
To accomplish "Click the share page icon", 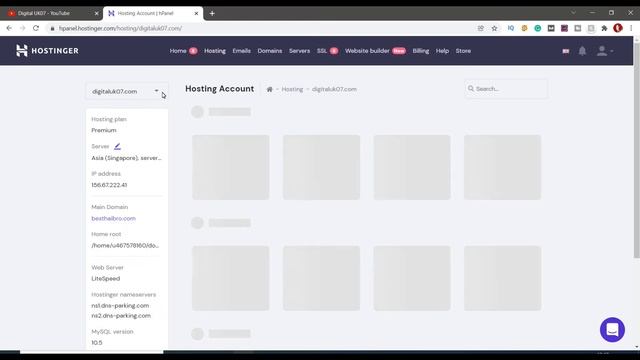I will tap(481, 28).
